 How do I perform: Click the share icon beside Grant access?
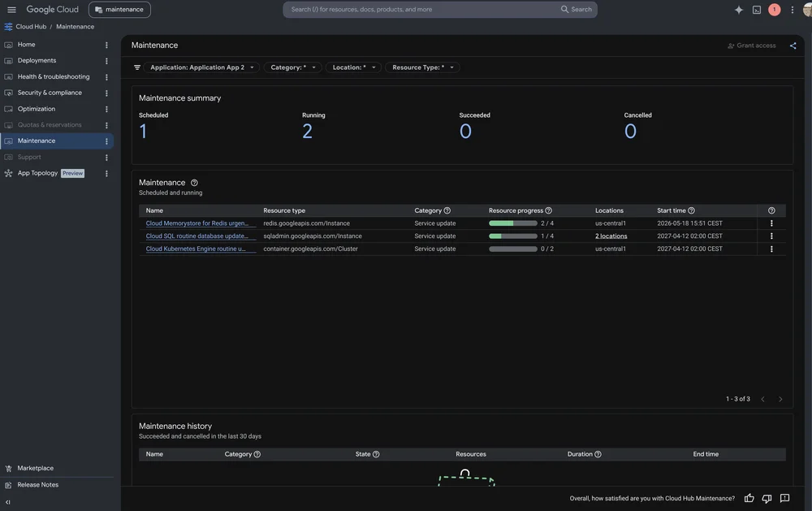click(x=793, y=45)
